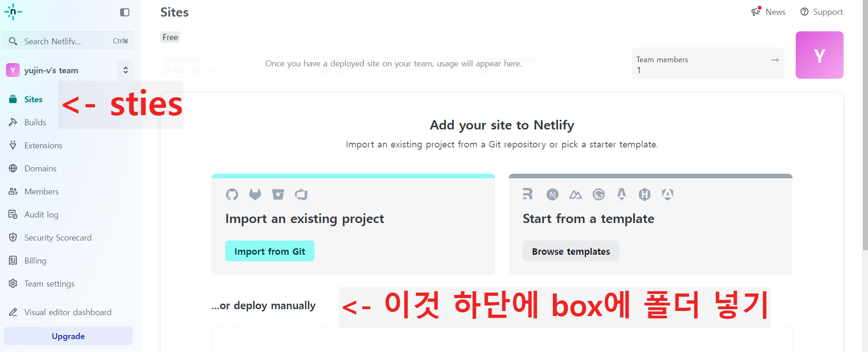Open the Support link

[821, 12]
